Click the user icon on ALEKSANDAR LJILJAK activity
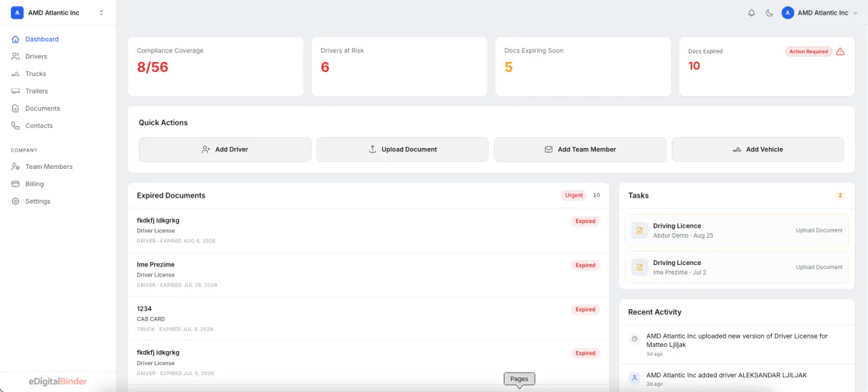The width and height of the screenshot is (868, 392). pos(635,377)
